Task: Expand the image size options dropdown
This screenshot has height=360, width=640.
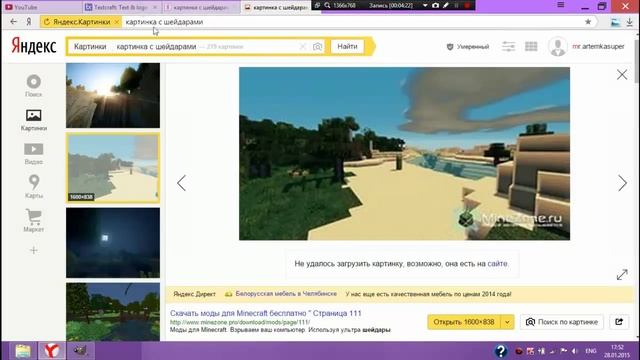Action: tap(507, 322)
